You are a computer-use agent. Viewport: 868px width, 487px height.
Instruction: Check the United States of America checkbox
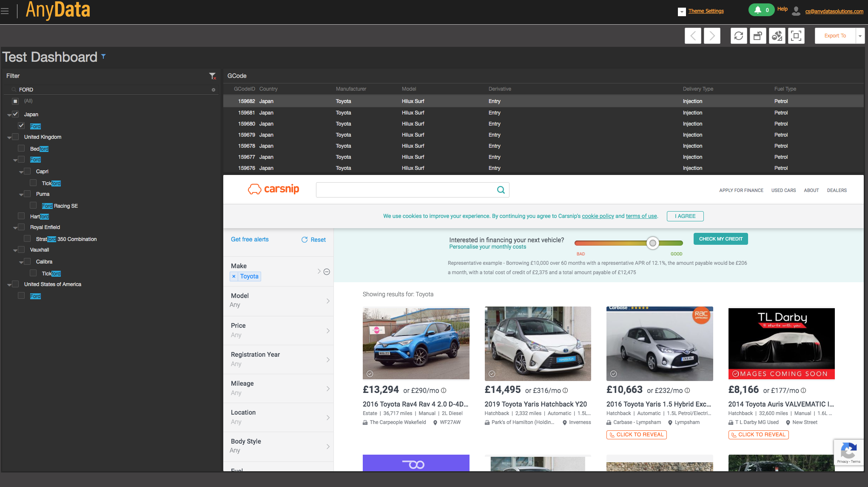pos(15,284)
